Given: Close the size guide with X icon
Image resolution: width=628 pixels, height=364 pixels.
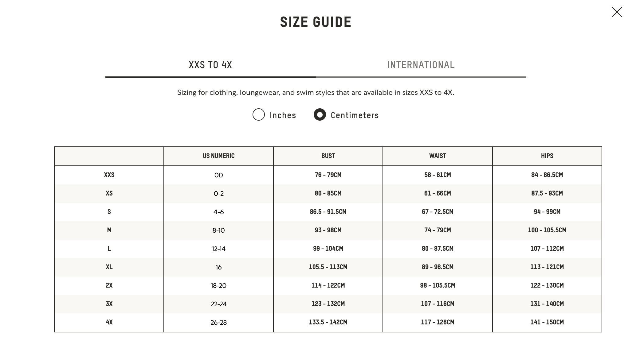Looking at the screenshot, I should [616, 12].
